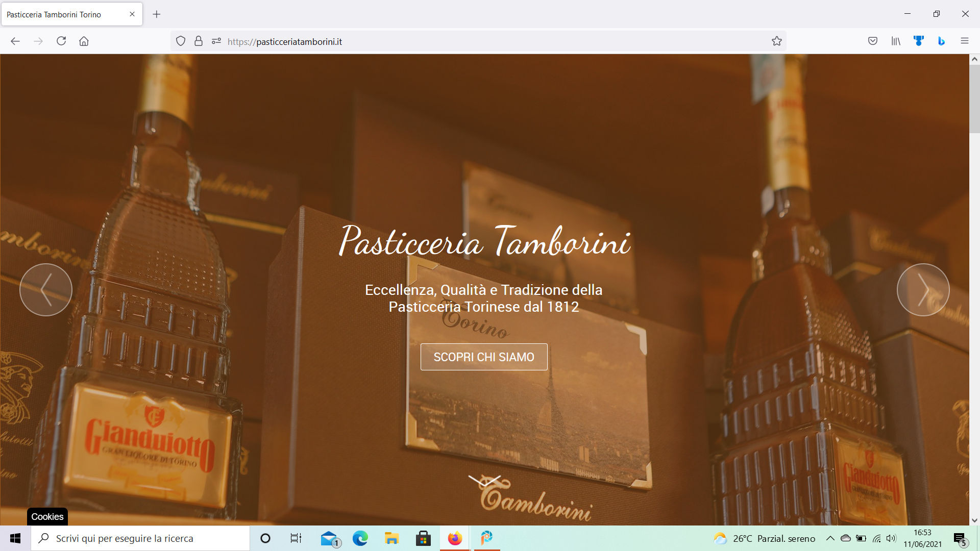Viewport: 980px width, 551px height.
Task: Bookmark this page with the star
Action: pyautogui.click(x=777, y=41)
